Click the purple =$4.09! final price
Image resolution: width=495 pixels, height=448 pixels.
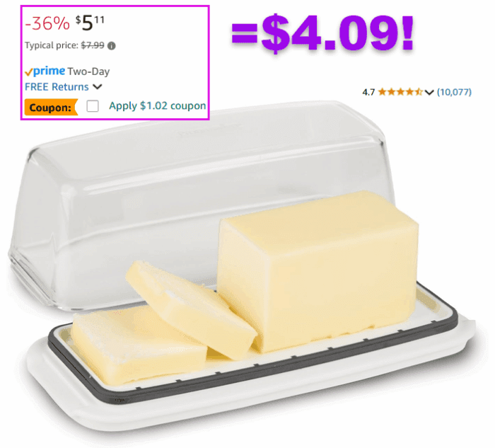(322, 33)
